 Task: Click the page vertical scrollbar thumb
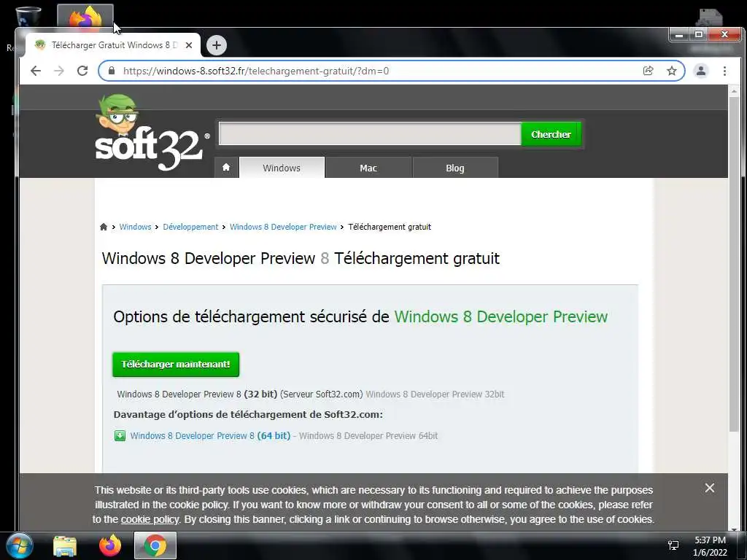[x=734, y=264]
